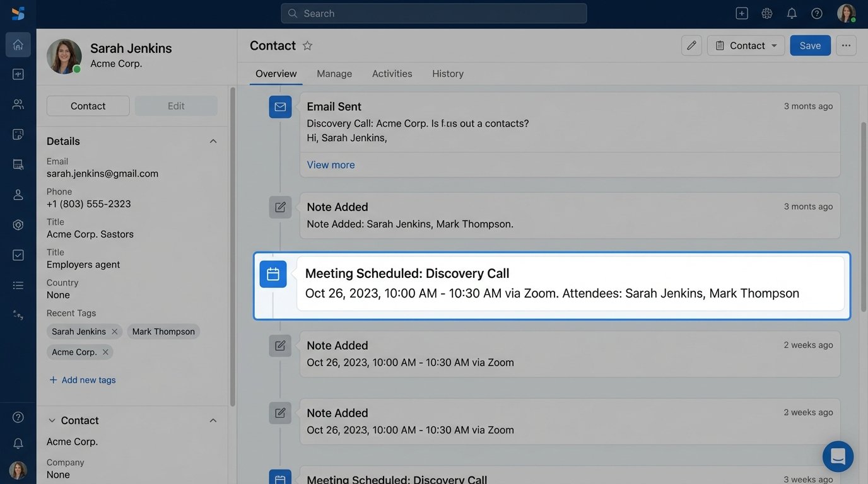Open the View more link on Email Sent

point(331,164)
